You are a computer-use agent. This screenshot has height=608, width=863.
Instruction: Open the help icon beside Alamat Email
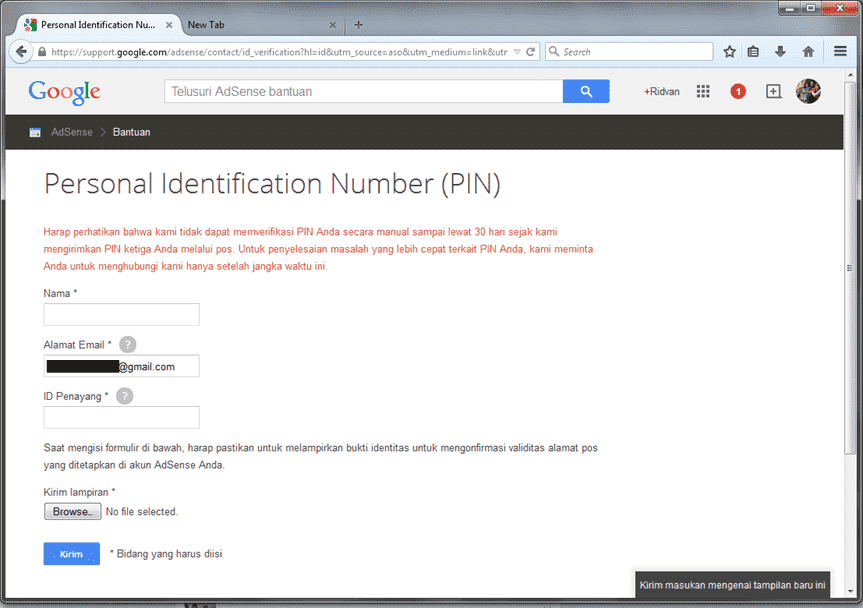click(128, 344)
